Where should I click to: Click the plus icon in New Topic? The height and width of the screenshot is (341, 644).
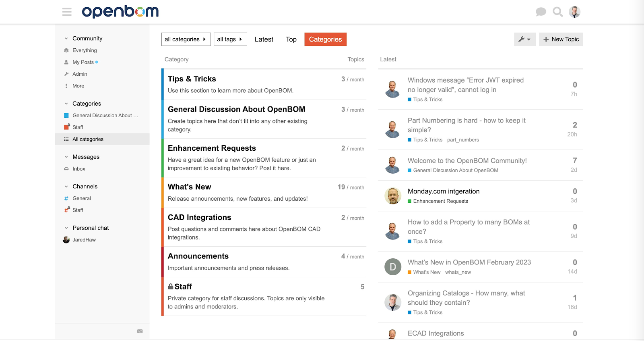[x=546, y=39]
